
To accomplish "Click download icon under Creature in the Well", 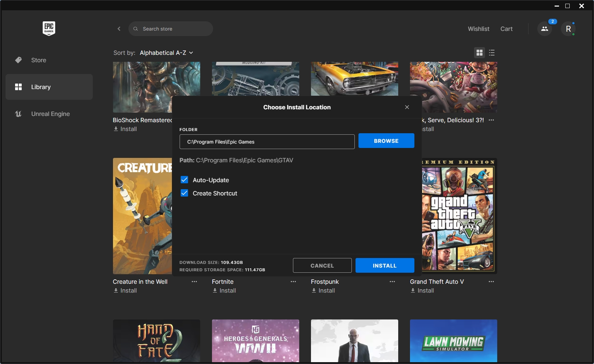I will tap(116, 290).
